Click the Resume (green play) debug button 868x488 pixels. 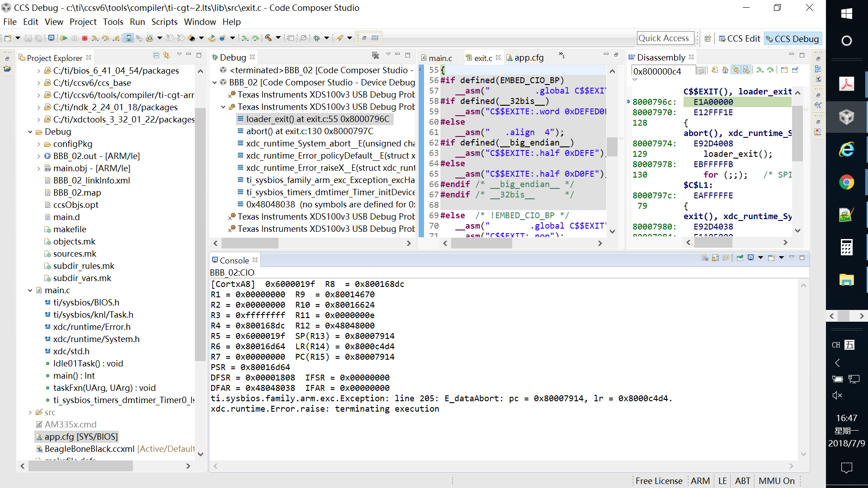(64, 38)
